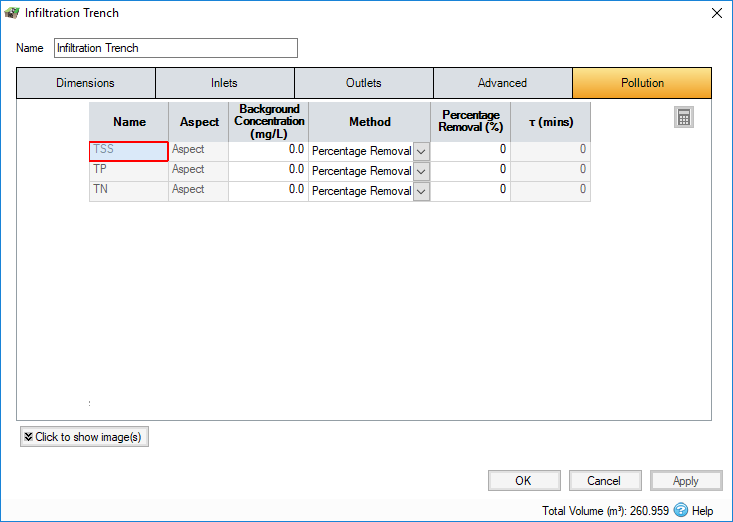This screenshot has height=522, width=733.
Task: Edit TSS background concentration value
Action: click(x=268, y=151)
